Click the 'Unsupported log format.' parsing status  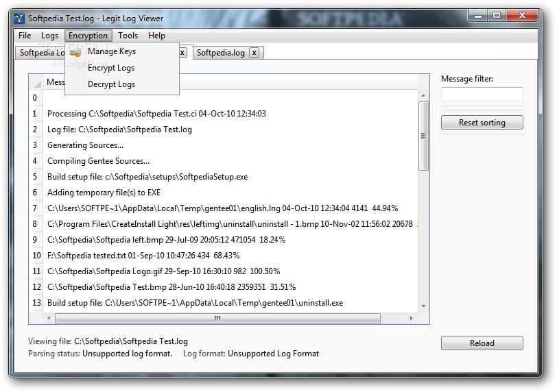tap(127, 354)
